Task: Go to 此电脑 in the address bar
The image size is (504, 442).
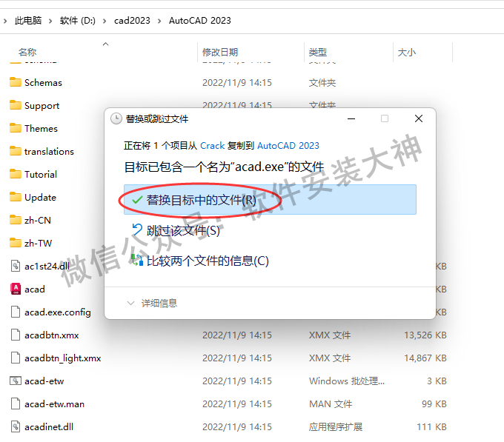Action: 28,21
